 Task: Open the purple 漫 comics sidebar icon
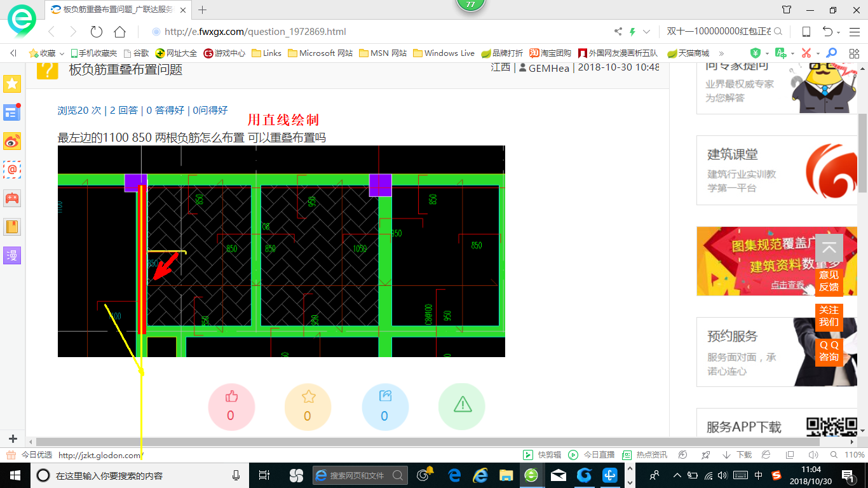pyautogui.click(x=12, y=255)
